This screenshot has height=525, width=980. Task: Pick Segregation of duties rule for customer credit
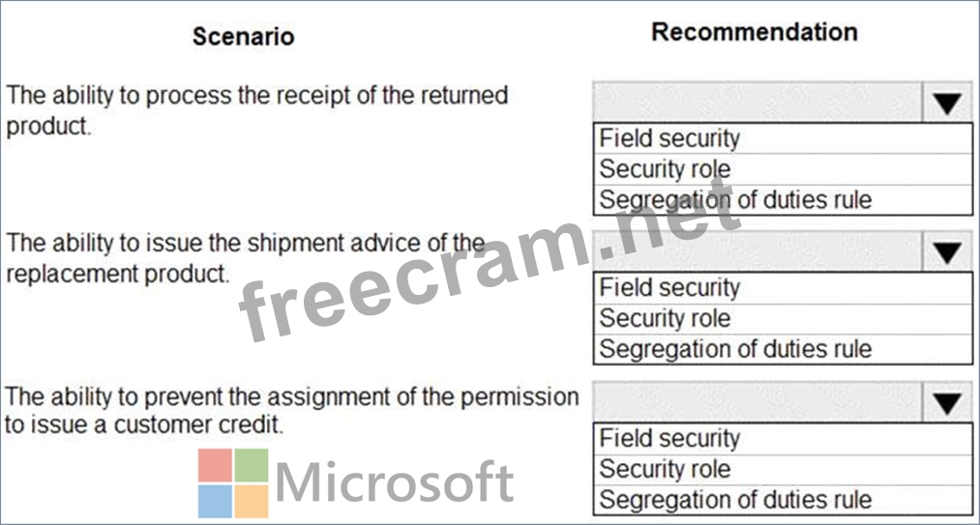tap(735, 500)
